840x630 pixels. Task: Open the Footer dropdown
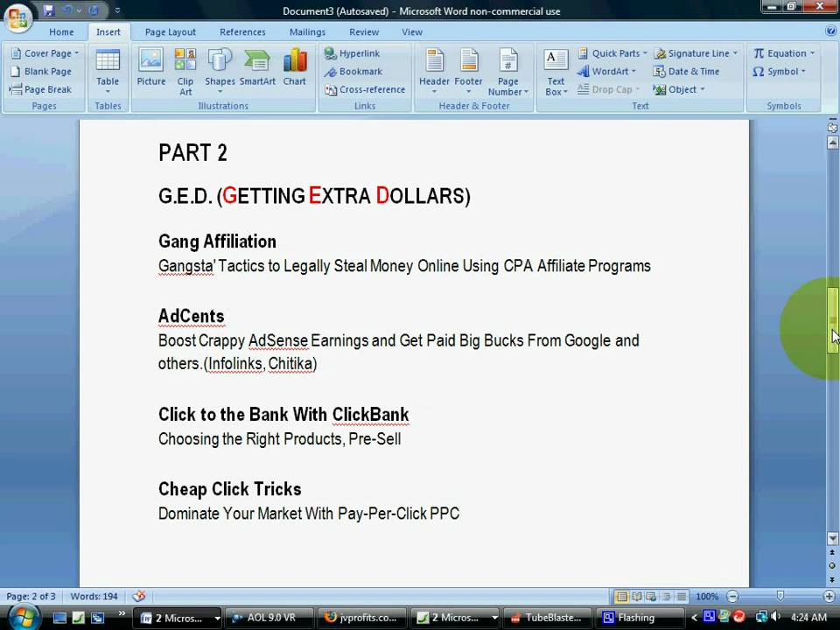pyautogui.click(x=469, y=71)
